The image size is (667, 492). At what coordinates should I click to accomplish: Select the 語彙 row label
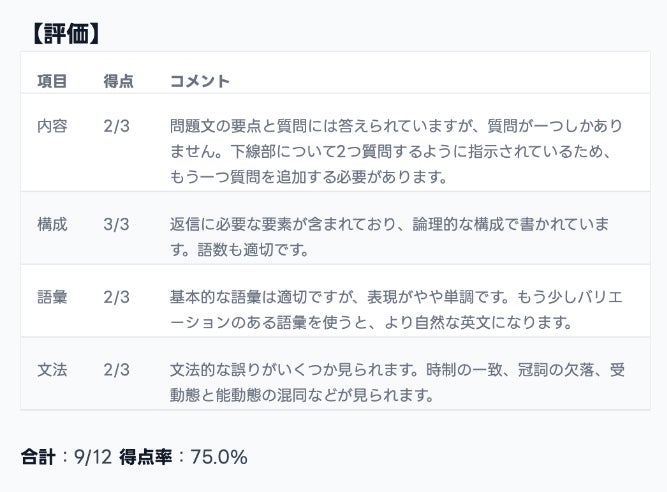(x=52, y=297)
